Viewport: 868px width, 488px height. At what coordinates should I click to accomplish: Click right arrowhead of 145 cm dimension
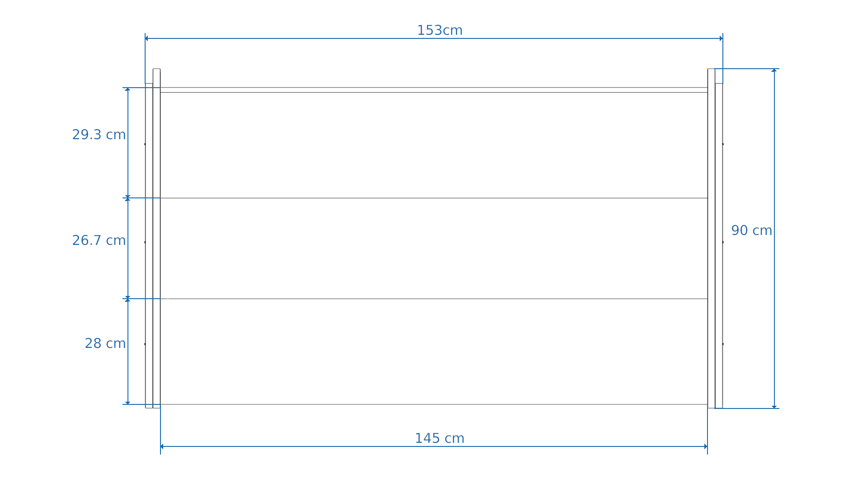coord(706,446)
